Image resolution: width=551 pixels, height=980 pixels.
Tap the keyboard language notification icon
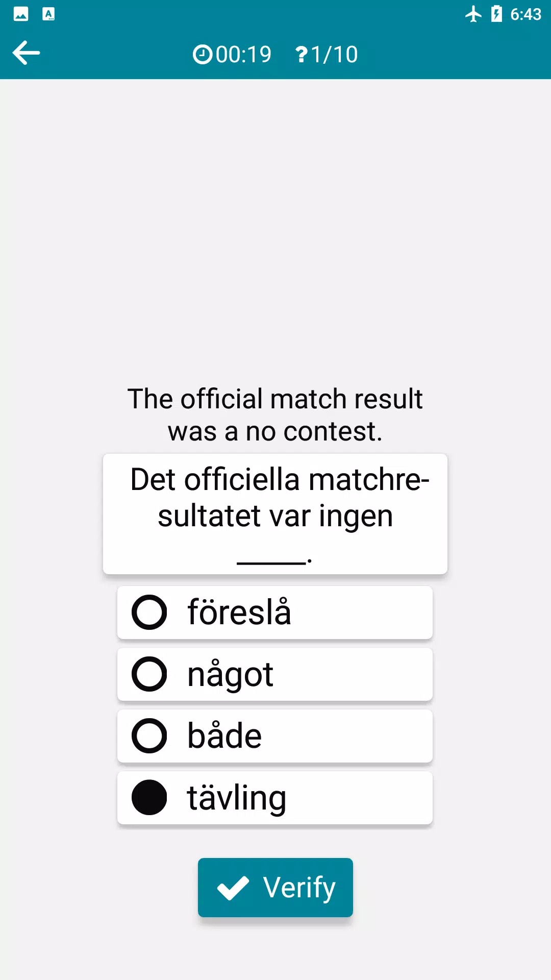coord(48,14)
